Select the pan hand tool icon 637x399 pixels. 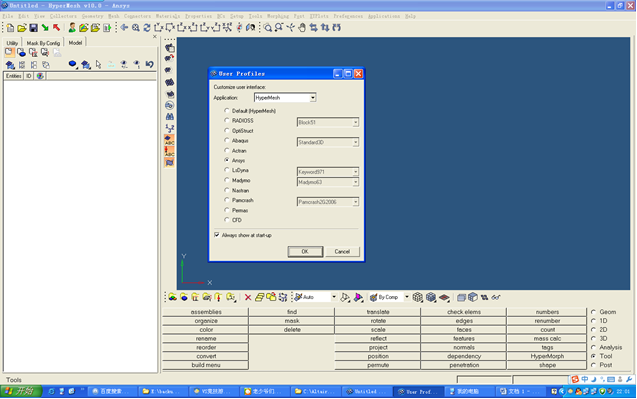pos(302,28)
